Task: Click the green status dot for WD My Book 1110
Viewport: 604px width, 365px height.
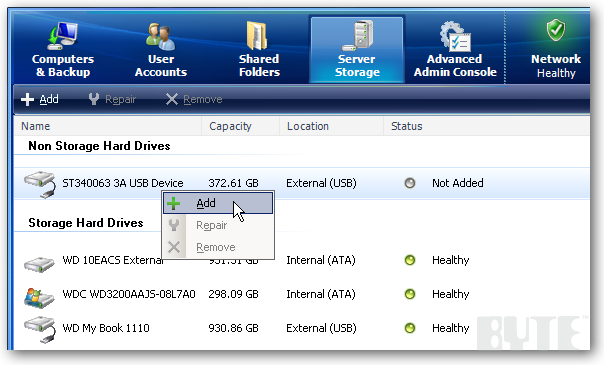Action: 410,328
